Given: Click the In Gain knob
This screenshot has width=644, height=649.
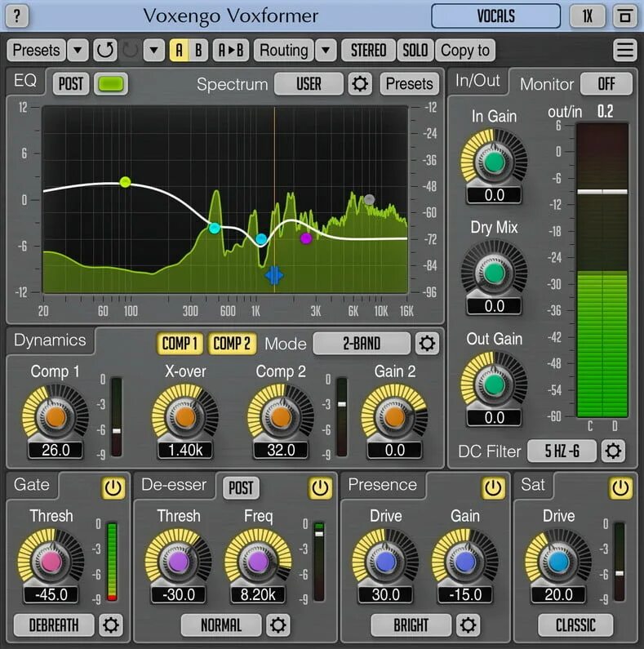Looking at the screenshot, I should 494,162.
